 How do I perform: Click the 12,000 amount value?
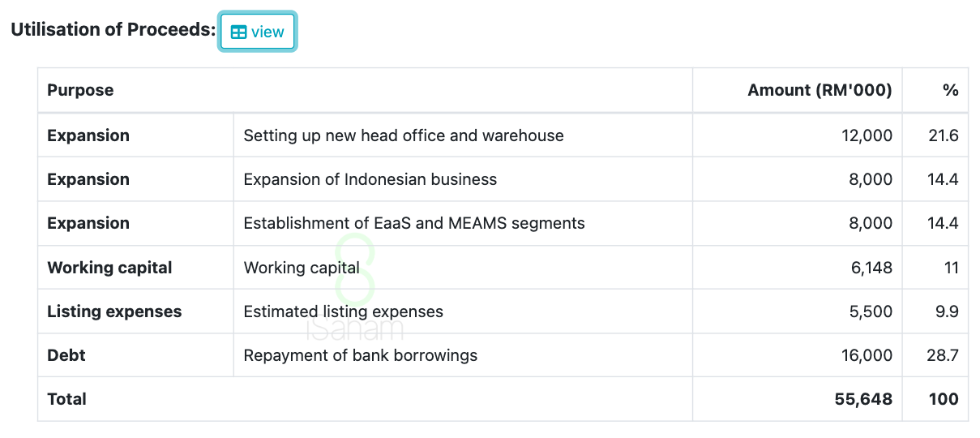coord(867,135)
